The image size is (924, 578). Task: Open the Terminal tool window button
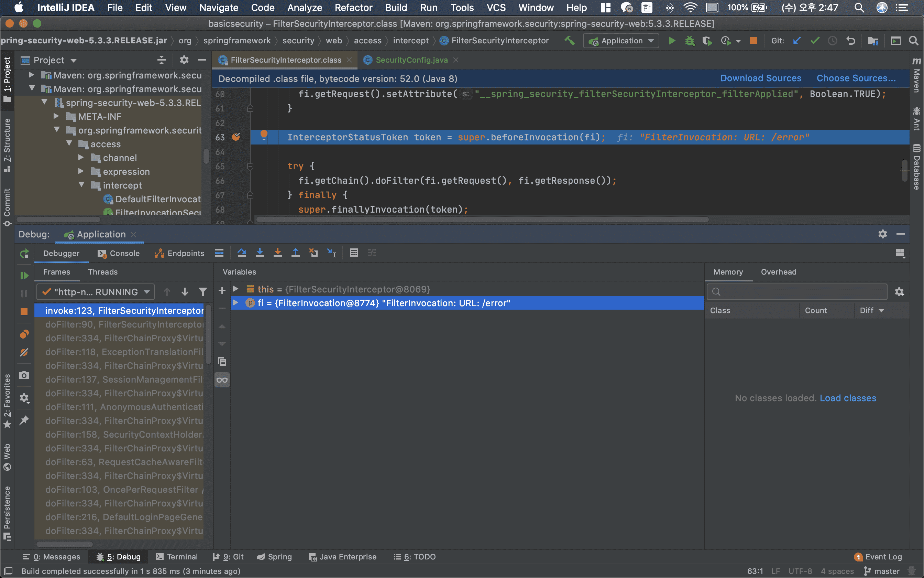point(177,557)
